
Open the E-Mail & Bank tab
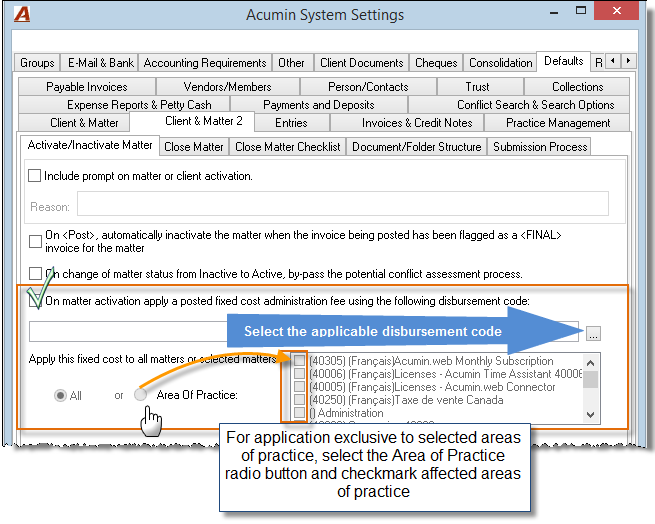(x=100, y=63)
